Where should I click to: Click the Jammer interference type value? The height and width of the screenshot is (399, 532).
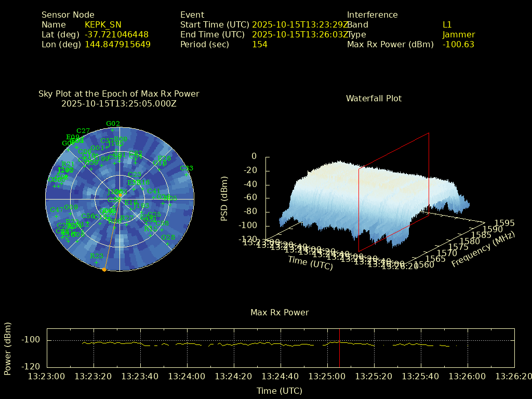coord(458,35)
